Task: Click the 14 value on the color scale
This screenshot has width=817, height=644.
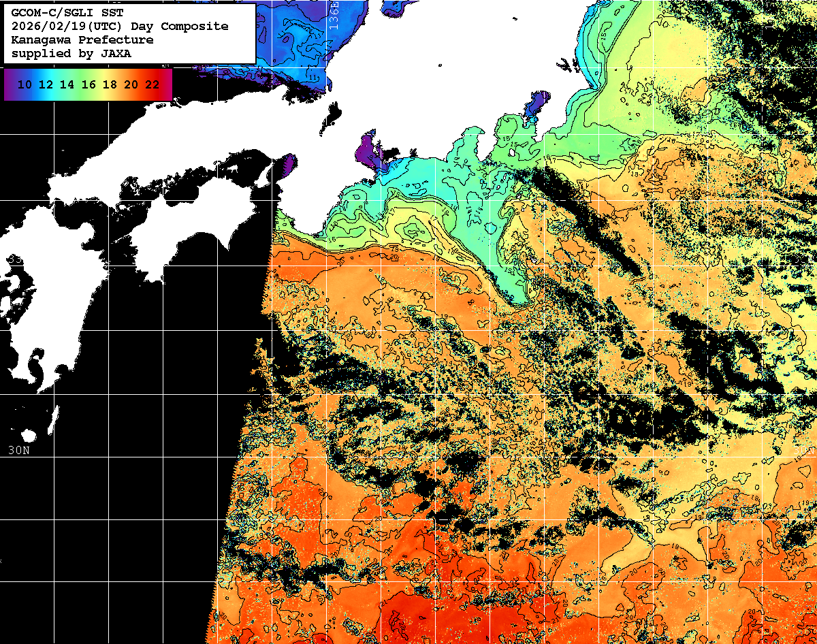Action: 67,85
